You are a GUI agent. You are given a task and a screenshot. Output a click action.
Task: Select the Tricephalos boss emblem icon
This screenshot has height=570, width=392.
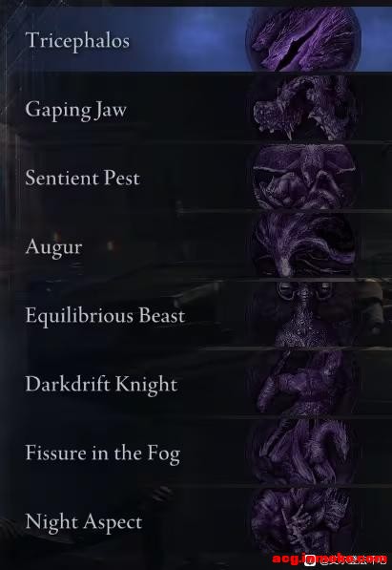click(303, 39)
